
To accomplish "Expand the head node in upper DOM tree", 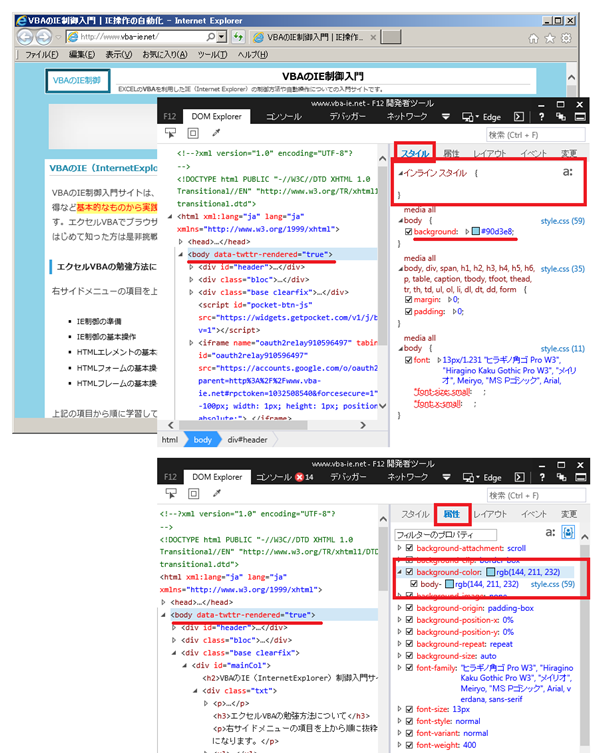I will pos(181,242).
